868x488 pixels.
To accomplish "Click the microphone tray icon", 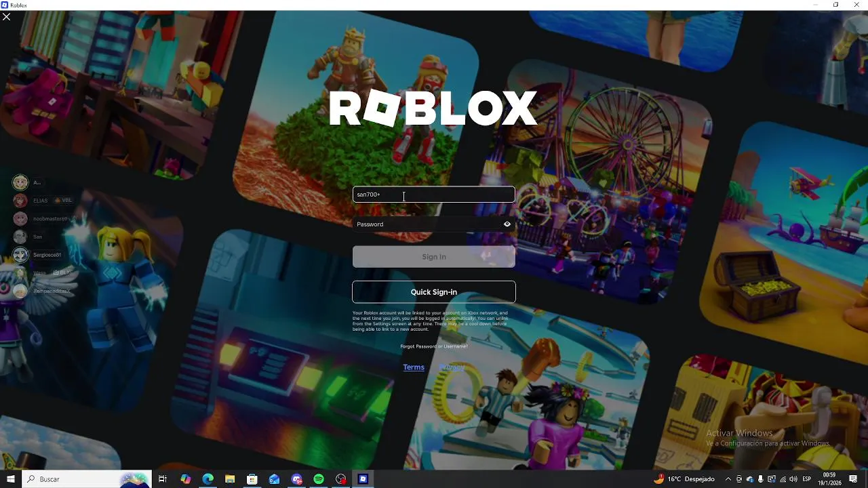I will click(x=761, y=479).
